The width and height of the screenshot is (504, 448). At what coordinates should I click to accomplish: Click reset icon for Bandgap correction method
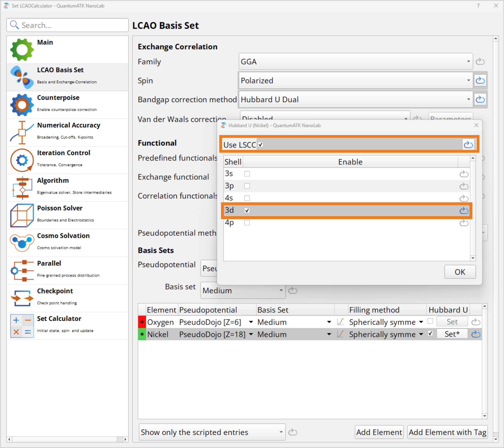[480, 100]
